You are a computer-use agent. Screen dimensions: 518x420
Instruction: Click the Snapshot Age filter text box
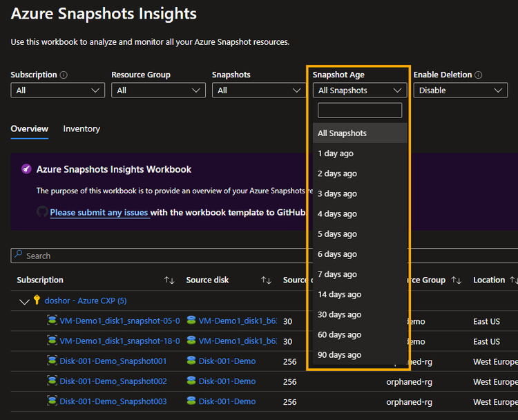359,110
